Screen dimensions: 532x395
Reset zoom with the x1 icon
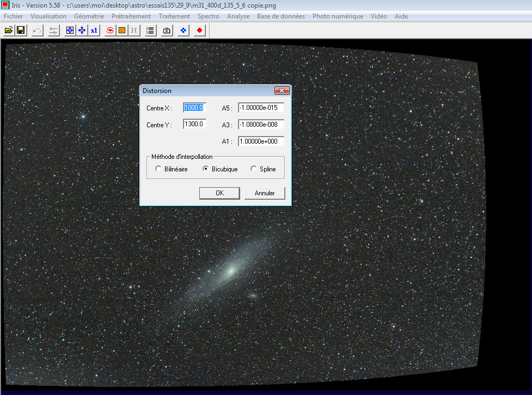94,30
